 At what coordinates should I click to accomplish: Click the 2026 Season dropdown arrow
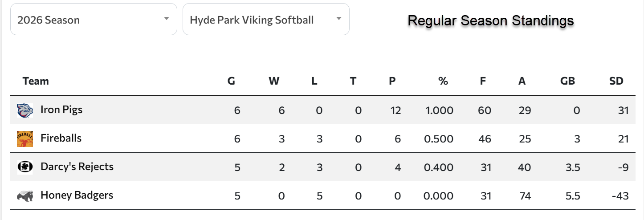(x=166, y=19)
